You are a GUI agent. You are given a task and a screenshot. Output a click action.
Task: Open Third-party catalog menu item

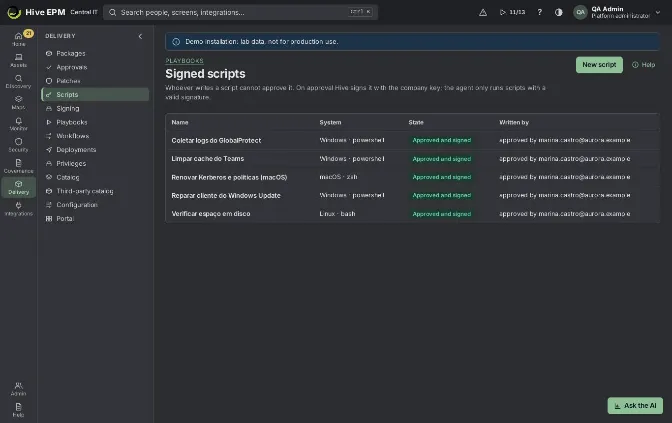(95, 191)
